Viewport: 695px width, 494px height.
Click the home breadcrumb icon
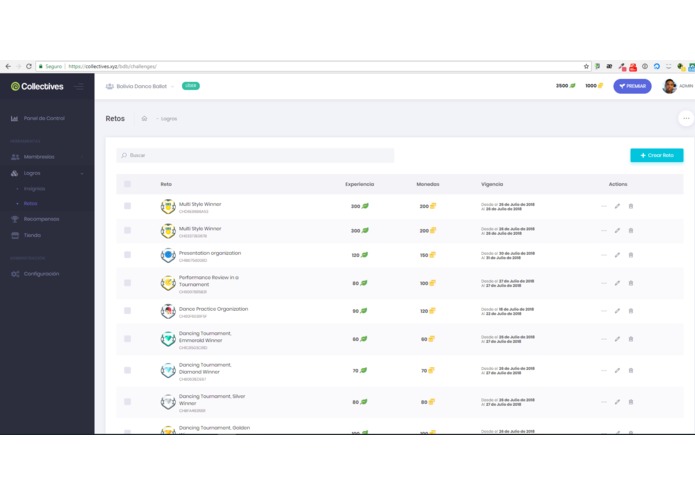144,118
